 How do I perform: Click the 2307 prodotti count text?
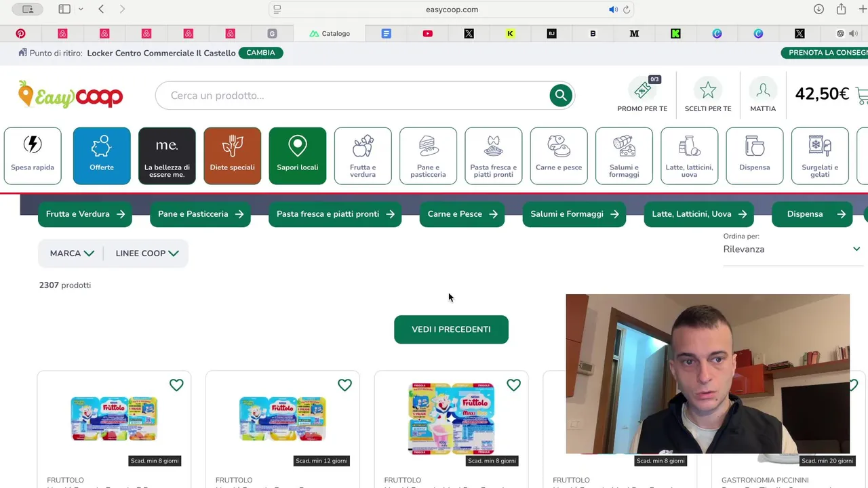[x=65, y=285]
